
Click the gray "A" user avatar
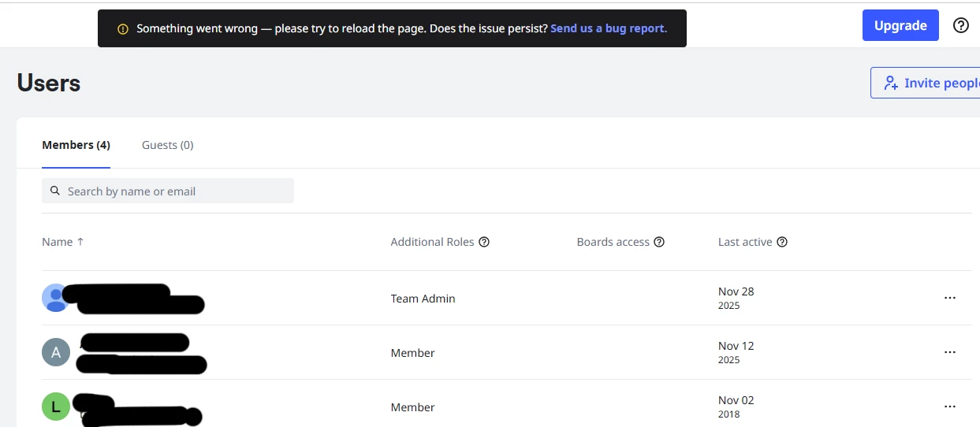pos(56,352)
